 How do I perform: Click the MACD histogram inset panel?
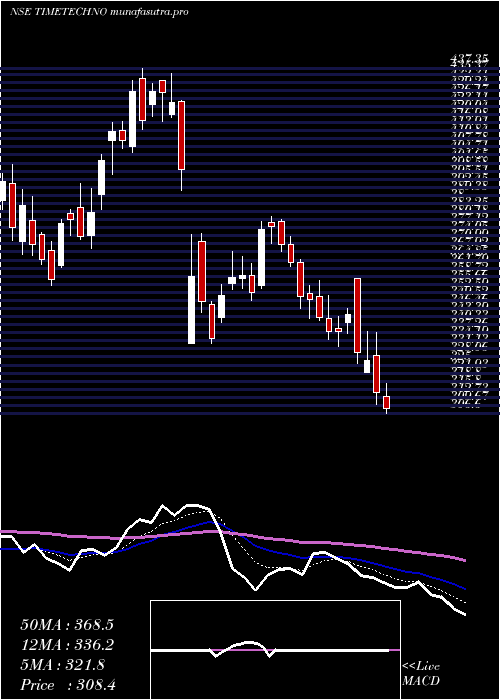pos(275,650)
